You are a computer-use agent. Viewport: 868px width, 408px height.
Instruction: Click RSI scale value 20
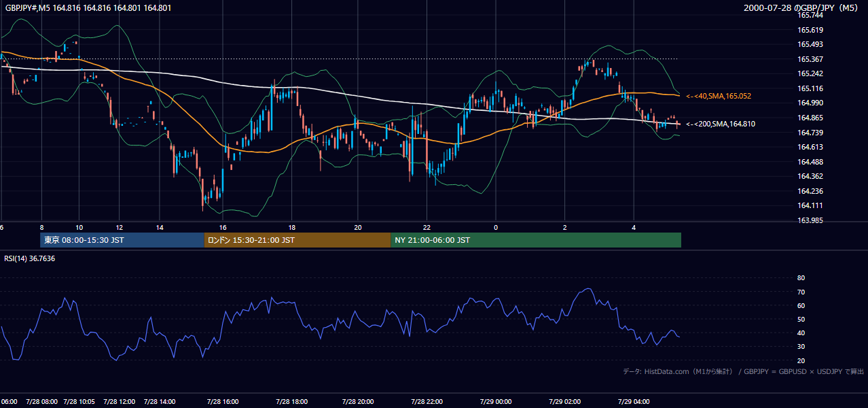tap(801, 360)
